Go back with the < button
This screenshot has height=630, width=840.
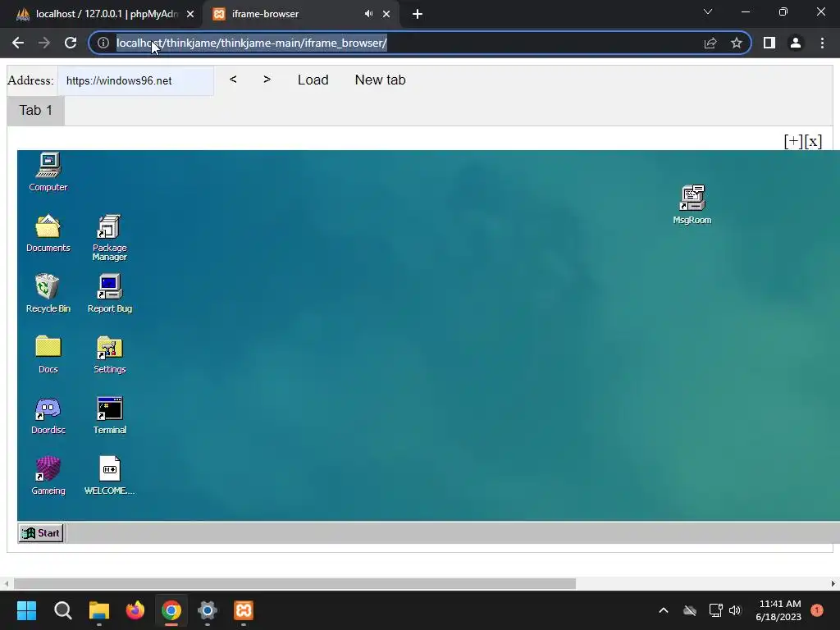point(233,80)
